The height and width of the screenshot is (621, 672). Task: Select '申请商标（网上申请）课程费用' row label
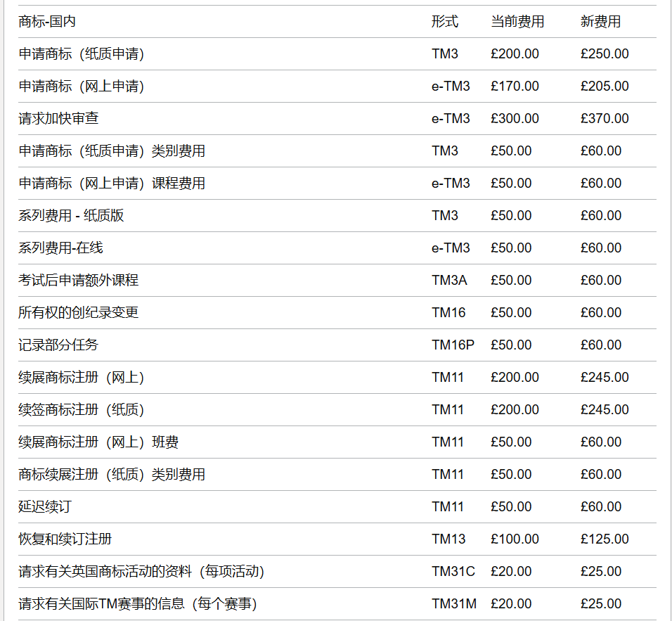point(112,183)
